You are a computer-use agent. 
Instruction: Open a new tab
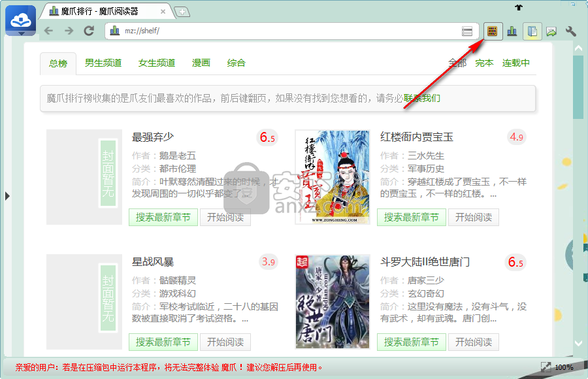182,12
